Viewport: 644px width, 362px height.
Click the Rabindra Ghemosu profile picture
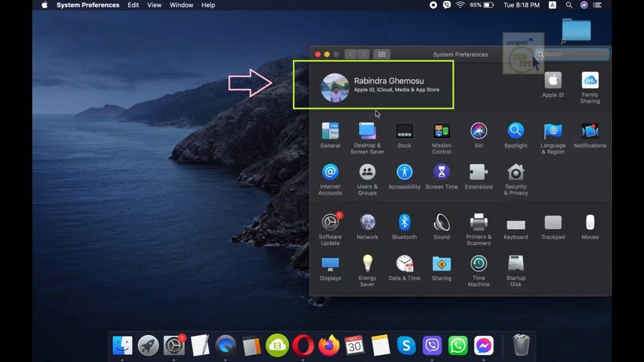coord(335,87)
